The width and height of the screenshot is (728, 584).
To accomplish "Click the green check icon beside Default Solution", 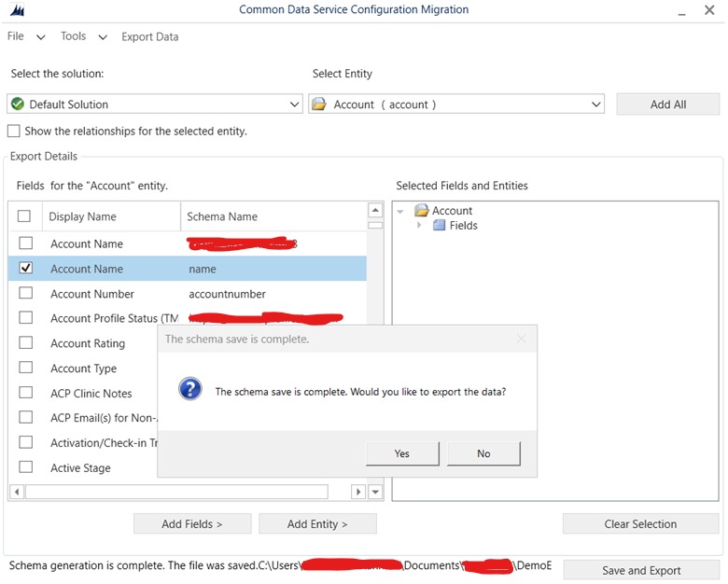I will [18, 104].
